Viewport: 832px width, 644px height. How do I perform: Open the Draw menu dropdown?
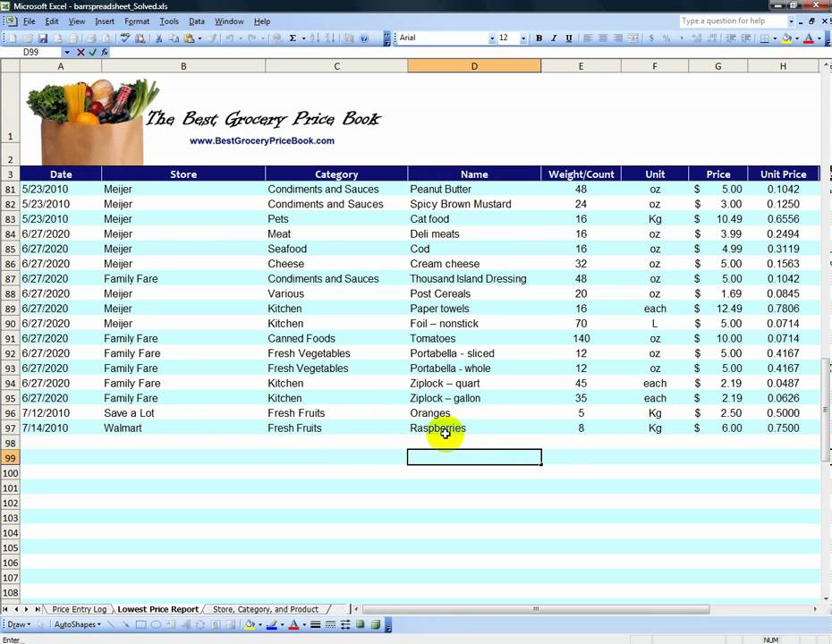(19, 625)
